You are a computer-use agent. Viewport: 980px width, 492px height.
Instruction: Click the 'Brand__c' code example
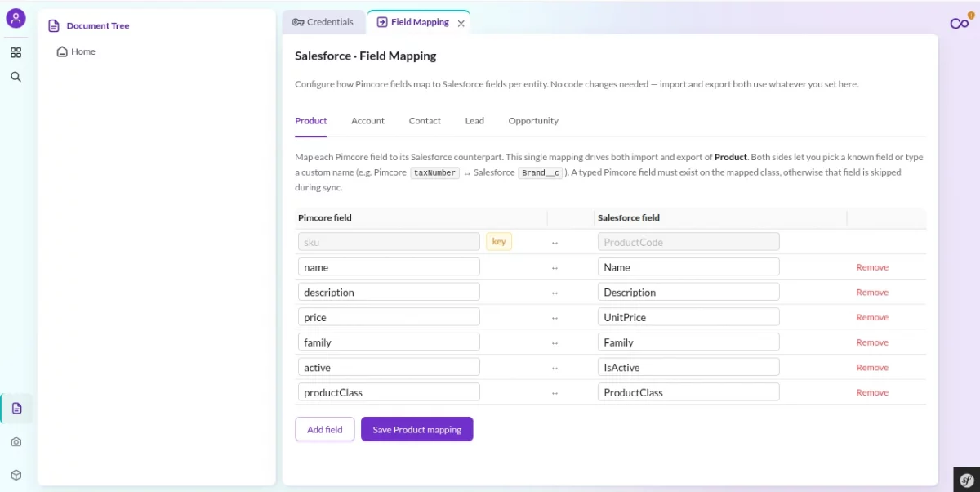point(541,173)
